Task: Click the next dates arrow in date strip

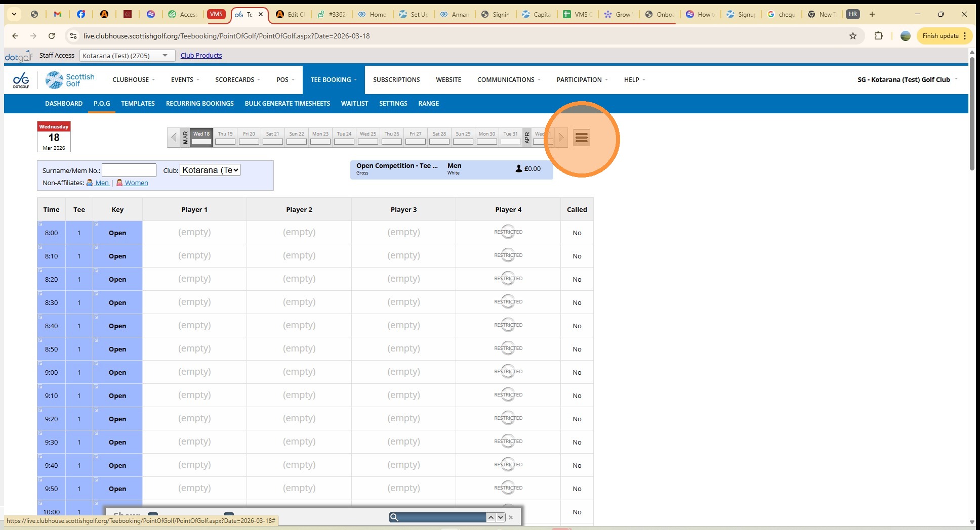Action: pos(561,138)
